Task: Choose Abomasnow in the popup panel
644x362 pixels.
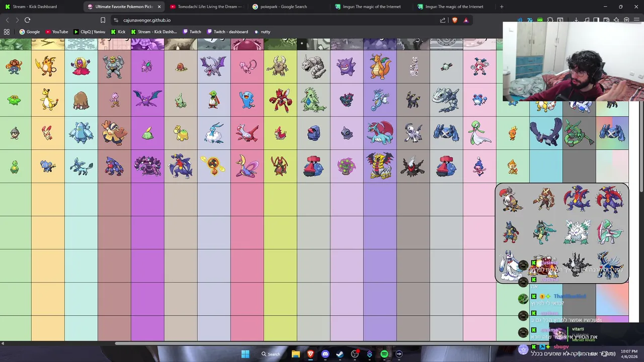Action: [x=577, y=232]
